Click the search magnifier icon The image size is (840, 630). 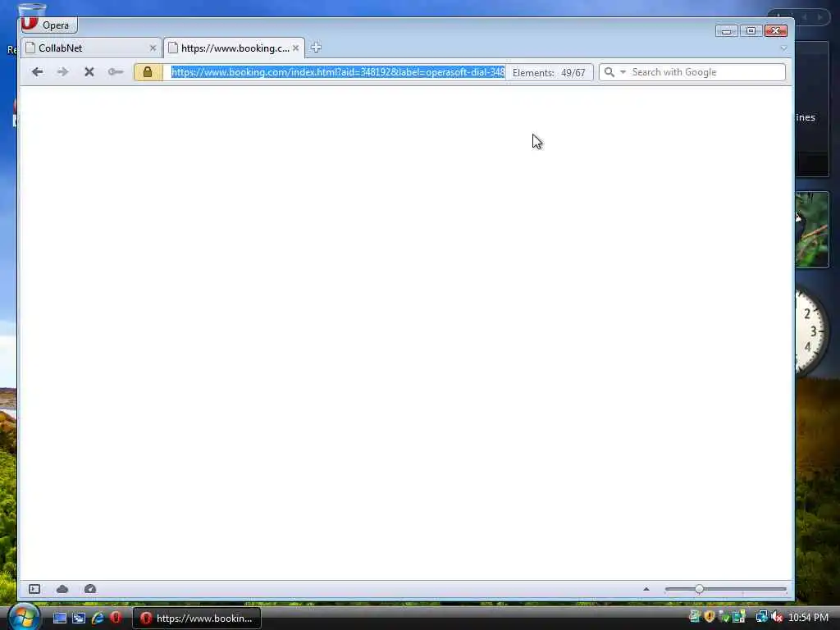(x=609, y=72)
